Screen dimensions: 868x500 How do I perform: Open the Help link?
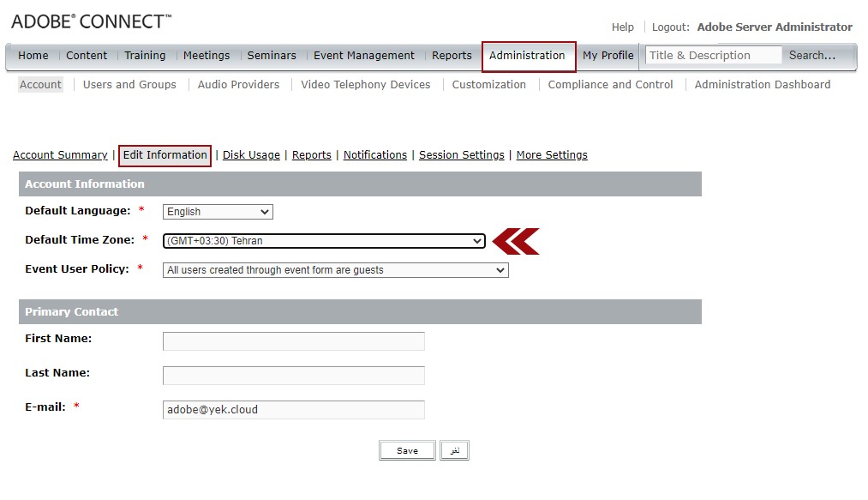pyautogui.click(x=623, y=27)
